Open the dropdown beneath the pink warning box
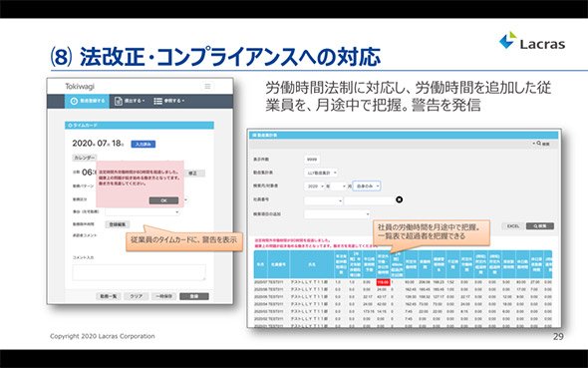The width and height of the screenshot is (588, 368). pyautogui.click(x=143, y=212)
